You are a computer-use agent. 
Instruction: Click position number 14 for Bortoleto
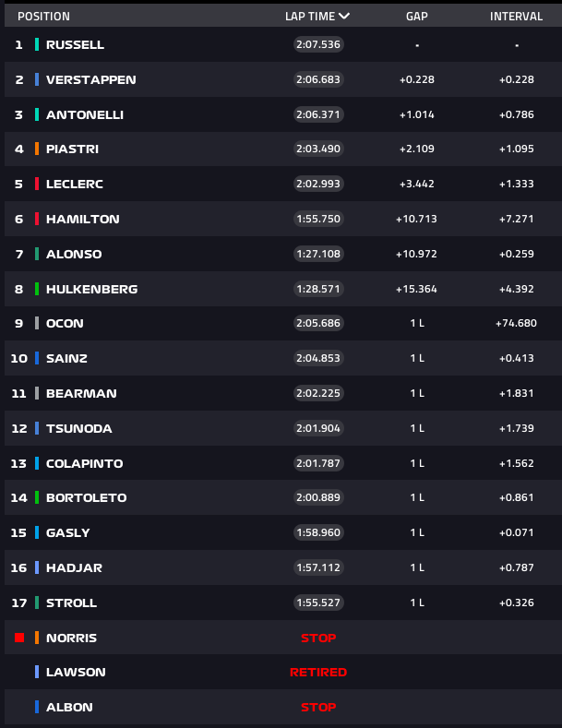18,497
